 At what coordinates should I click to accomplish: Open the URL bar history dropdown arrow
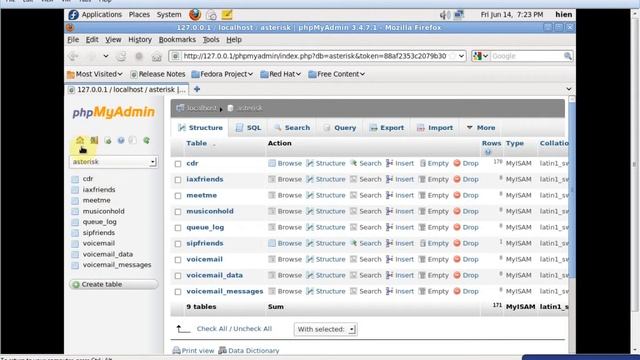point(461,56)
